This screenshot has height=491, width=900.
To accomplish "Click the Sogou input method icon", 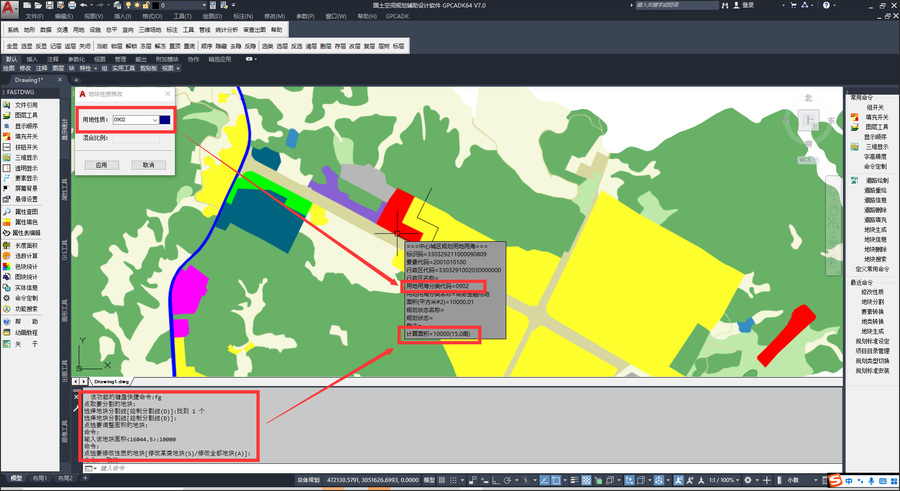I will coord(835,480).
